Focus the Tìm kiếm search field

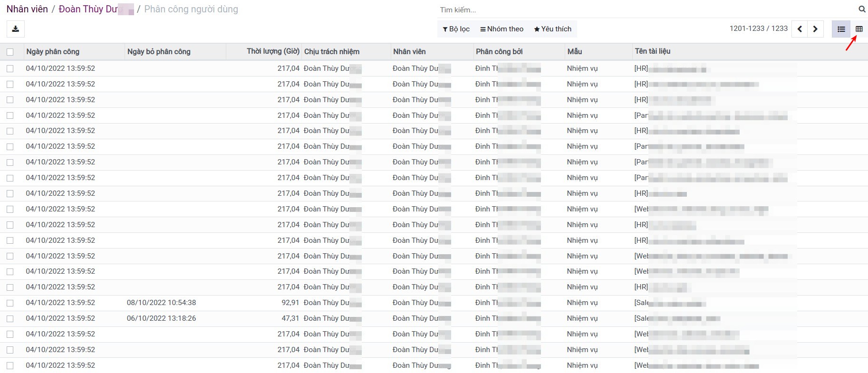pyautogui.click(x=646, y=10)
